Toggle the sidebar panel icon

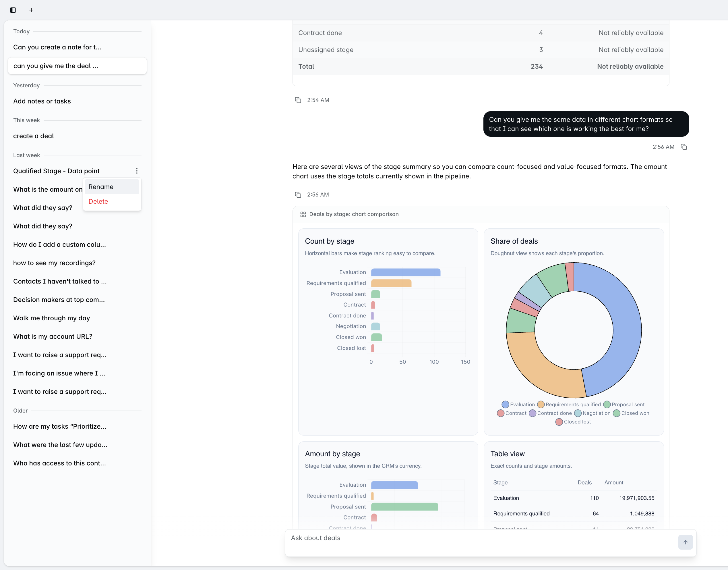click(x=13, y=10)
